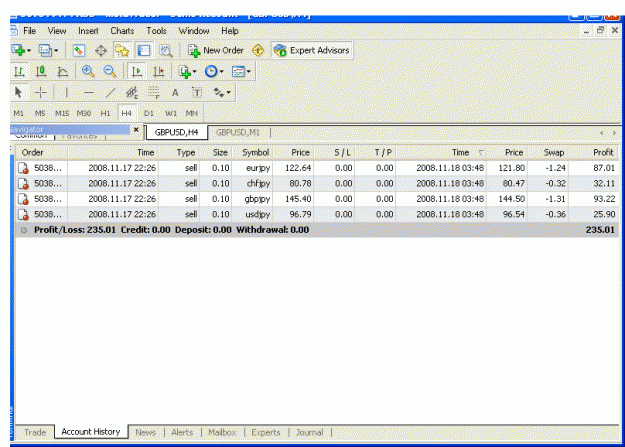Expand the Templates dropdown arrow
The width and height of the screenshot is (625, 447).
[249, 72]
